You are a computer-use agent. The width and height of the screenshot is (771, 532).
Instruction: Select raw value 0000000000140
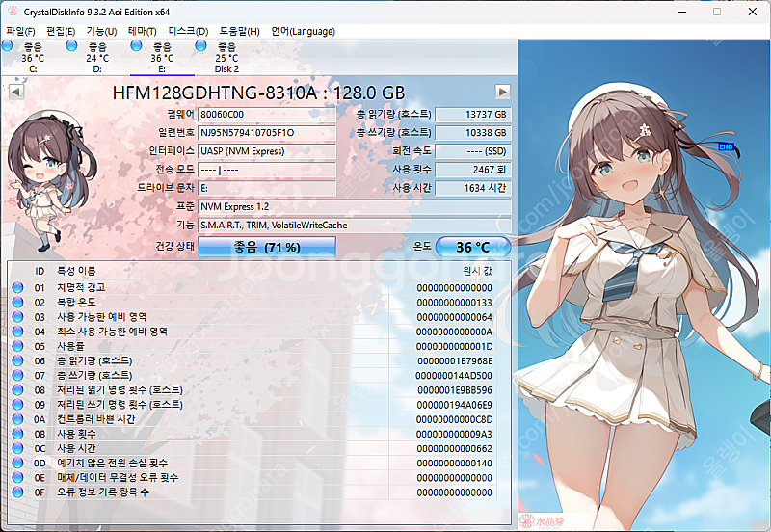point(454,464)
